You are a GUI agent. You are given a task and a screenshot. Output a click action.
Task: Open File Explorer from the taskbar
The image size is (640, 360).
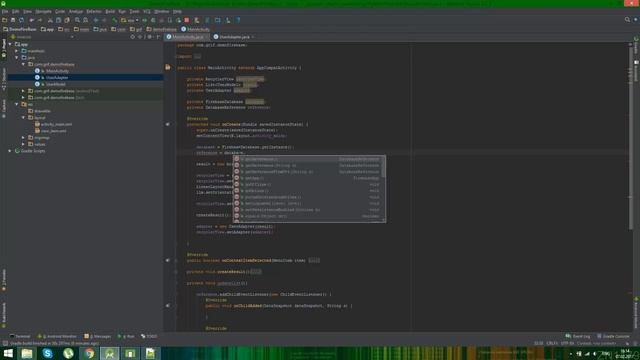point(27,353)
